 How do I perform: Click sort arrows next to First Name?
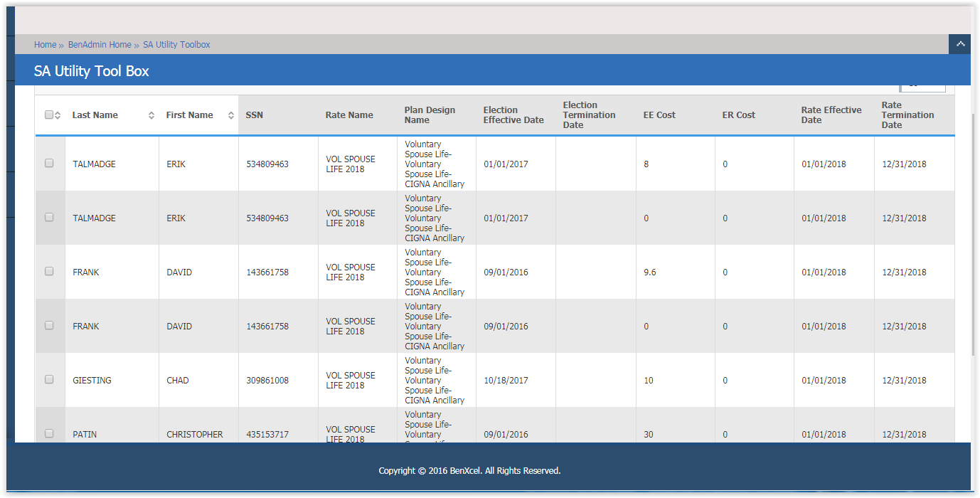point(231,115)
